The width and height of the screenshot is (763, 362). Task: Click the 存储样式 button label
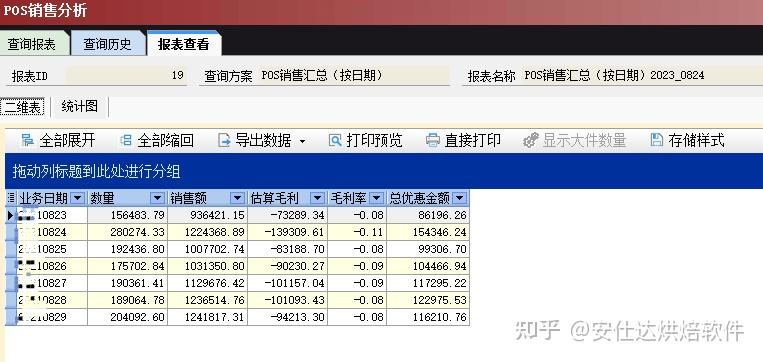pos(696,141)
